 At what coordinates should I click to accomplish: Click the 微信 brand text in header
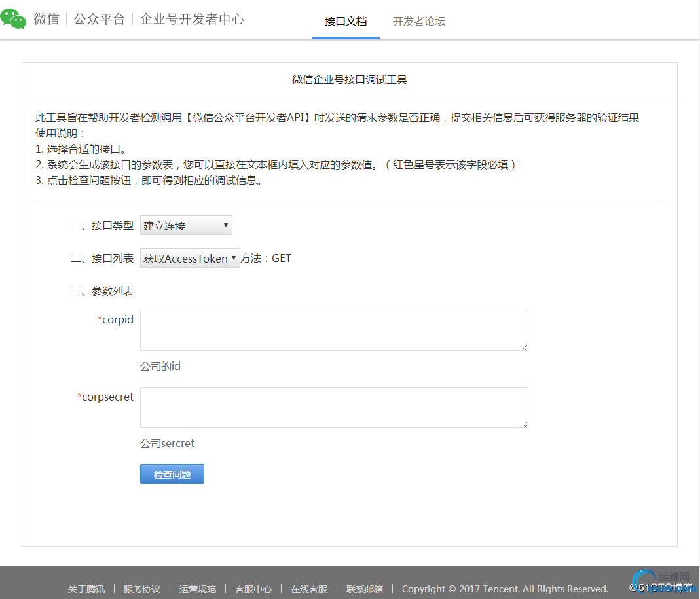[x=46, y=19]
